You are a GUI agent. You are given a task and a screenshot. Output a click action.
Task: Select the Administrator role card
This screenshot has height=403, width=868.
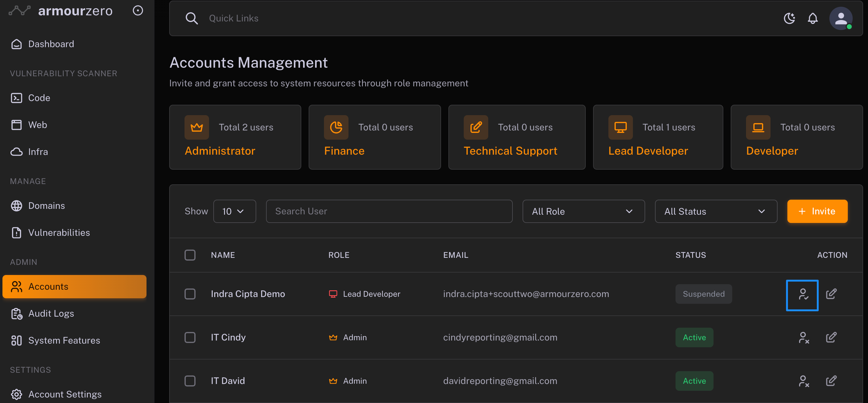[x=235, y=137]
